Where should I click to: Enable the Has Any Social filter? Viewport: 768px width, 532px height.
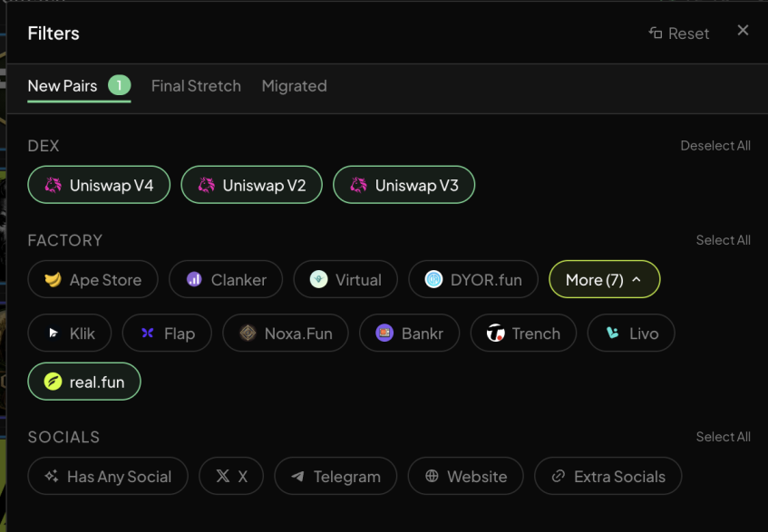click(108, 476)
